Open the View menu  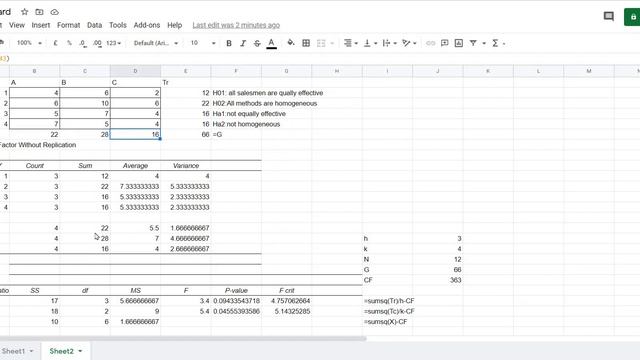17,25
